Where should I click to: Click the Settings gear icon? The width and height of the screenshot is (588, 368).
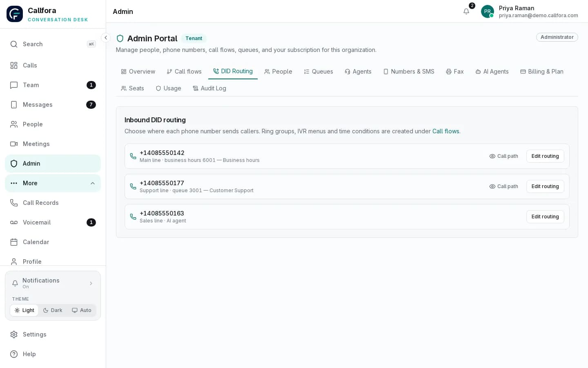(14, 334)
